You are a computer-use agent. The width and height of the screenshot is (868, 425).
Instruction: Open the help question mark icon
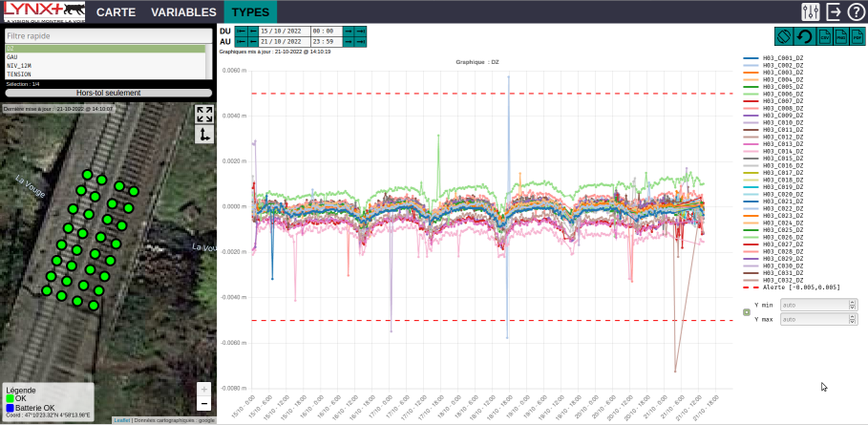tap(856, 12)
